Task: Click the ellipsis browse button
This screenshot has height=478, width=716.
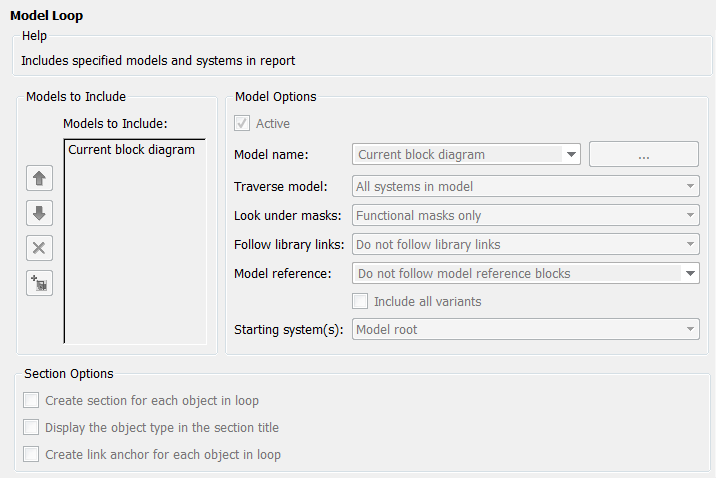Action: pos(643,155)
